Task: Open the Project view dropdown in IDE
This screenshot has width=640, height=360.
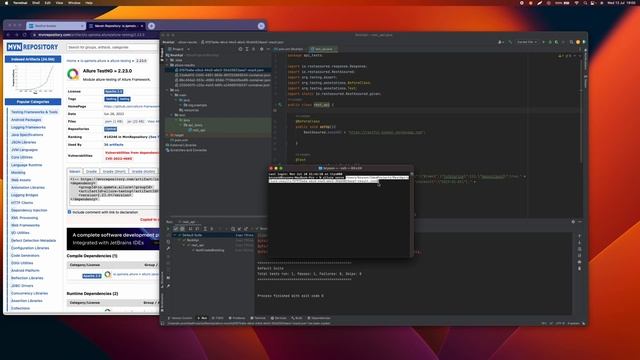Action: [x=179, y=49]
